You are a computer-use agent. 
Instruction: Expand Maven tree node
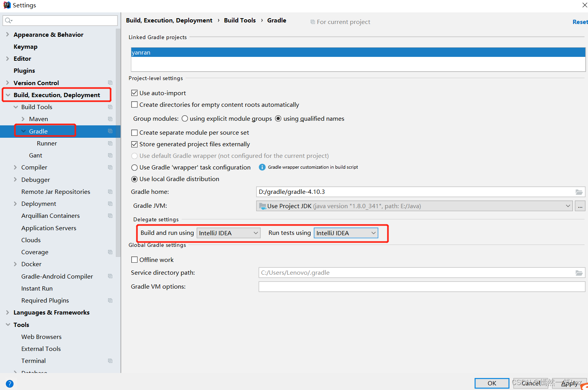pyautogui.click(x=23, y=119)
